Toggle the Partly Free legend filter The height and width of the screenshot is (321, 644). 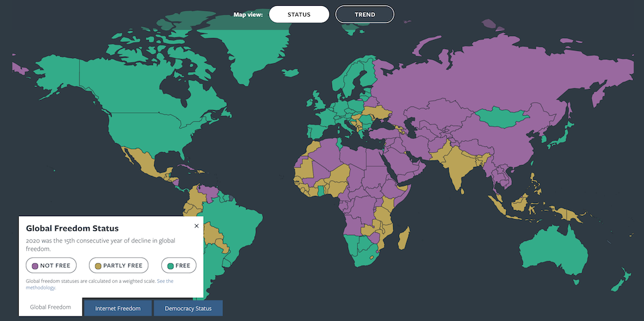tap(119, 265)
